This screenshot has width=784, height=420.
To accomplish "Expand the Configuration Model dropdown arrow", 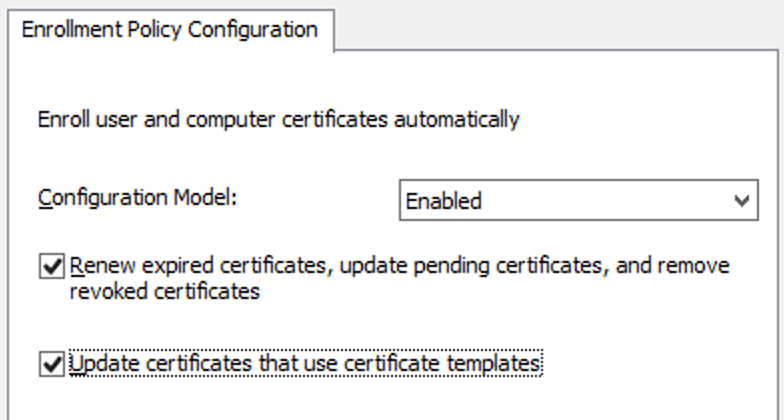I will tap(742, 200).
